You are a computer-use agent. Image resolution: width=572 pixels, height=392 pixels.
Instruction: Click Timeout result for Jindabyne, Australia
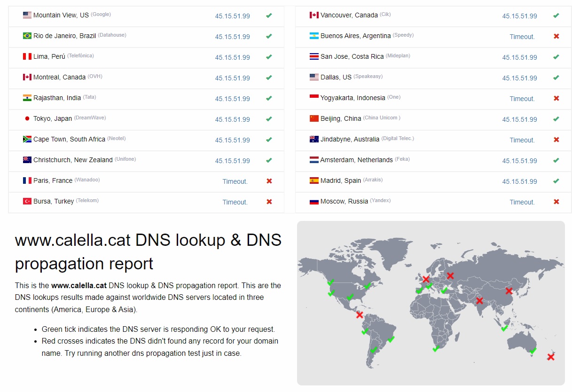point(522,140)
